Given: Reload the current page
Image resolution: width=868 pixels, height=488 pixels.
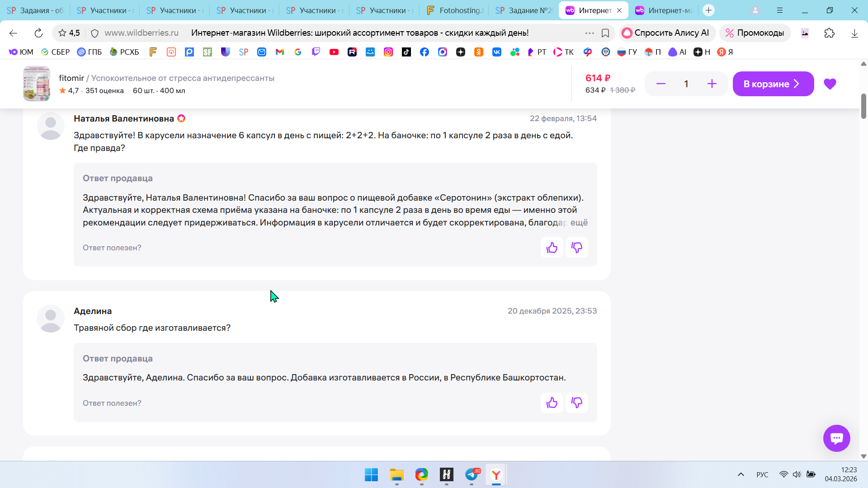Looking at the screenshot, I should tap(38, 33).
